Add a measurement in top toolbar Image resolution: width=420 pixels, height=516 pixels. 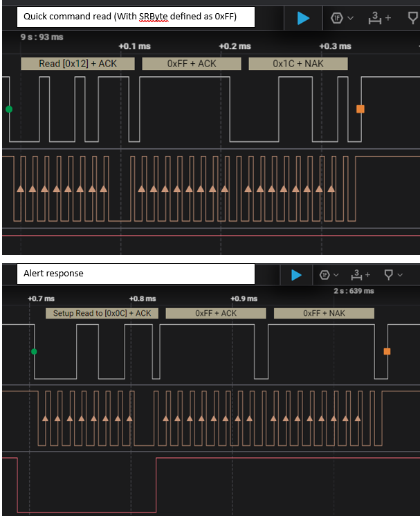[380, 18]
